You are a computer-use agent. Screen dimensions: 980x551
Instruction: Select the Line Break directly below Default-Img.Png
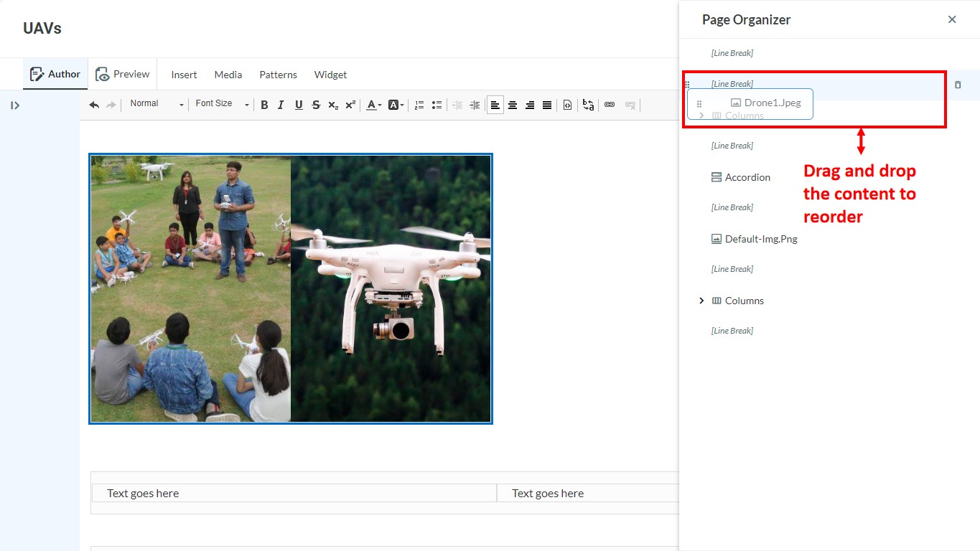point(732,269)
